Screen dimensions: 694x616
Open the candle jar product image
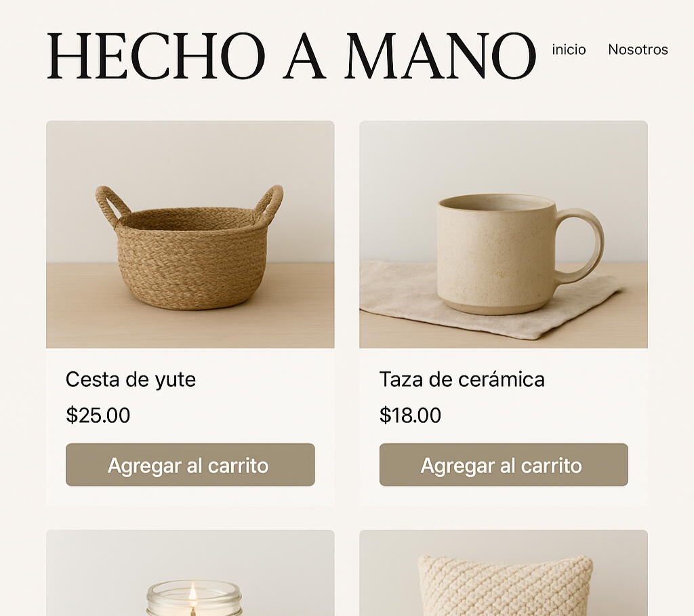(190, 573)
